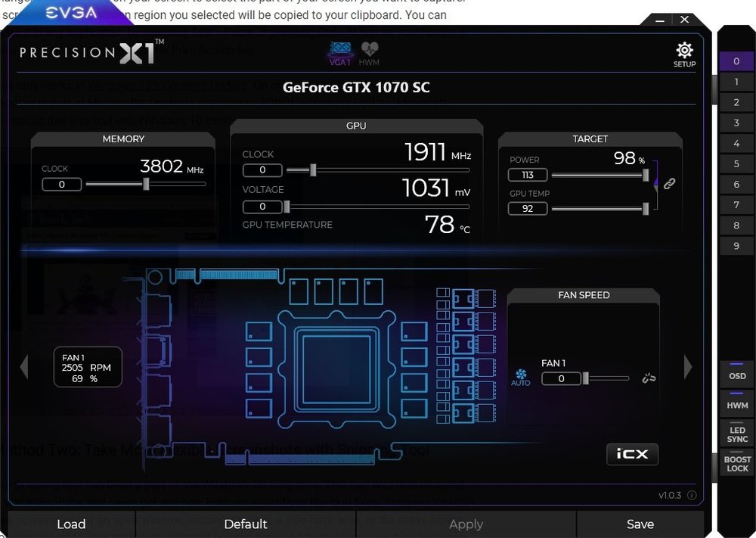The image size is (756, 538).
Task: Click the Apply button
Action: [466, 524]
